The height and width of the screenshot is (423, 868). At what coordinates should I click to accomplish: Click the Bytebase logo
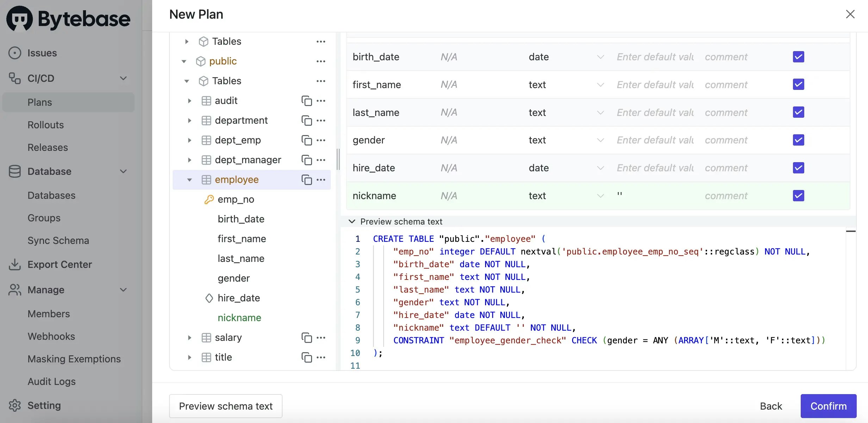click(x=69, y=18)
